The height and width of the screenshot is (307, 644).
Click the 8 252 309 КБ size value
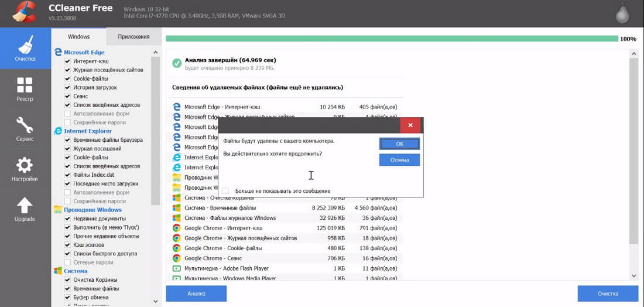[x=328, y=208]
